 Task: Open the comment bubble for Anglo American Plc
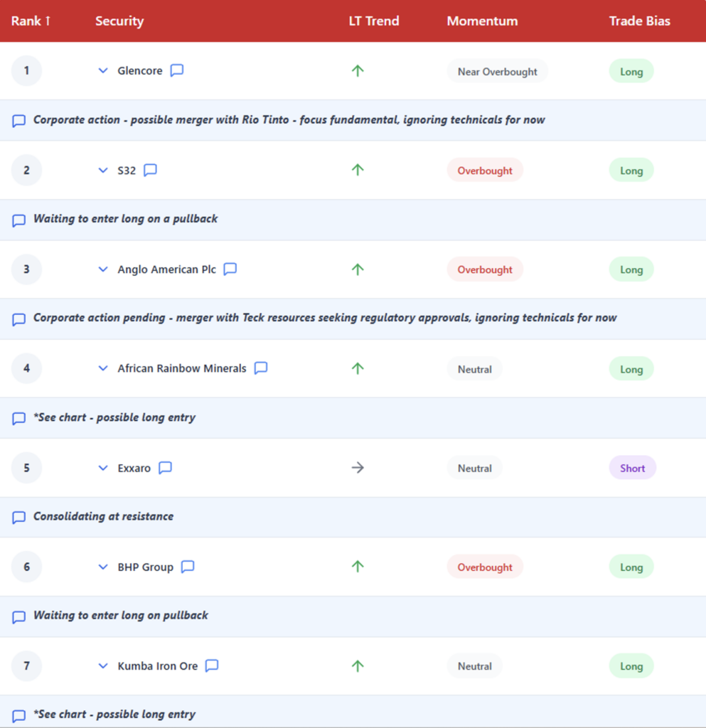click(x=230, y=269)
